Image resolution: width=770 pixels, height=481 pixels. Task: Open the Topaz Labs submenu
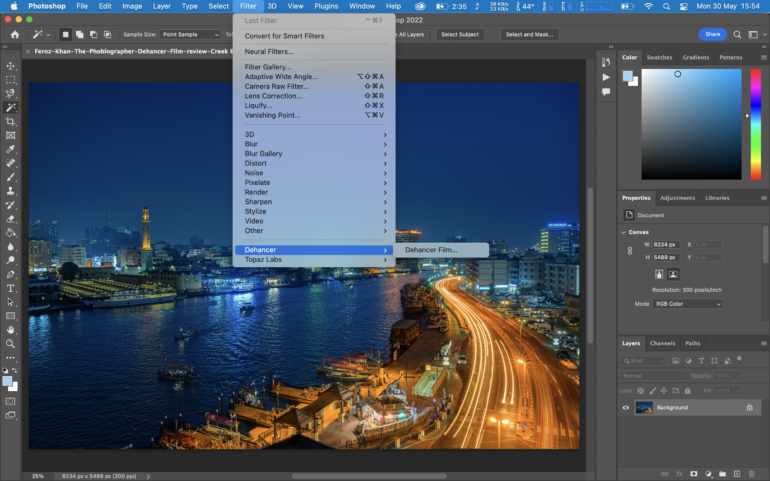point(314,259)
